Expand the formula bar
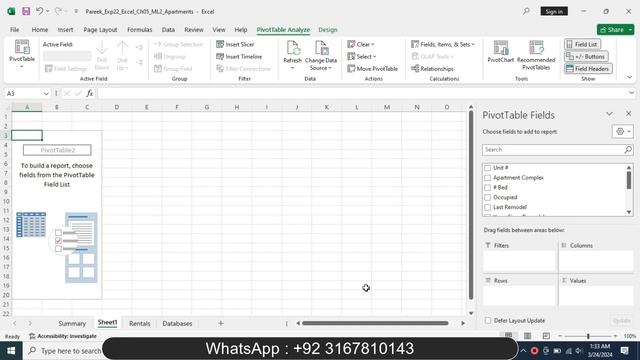Screen dimensions: 640x360 tap(631, 93)
